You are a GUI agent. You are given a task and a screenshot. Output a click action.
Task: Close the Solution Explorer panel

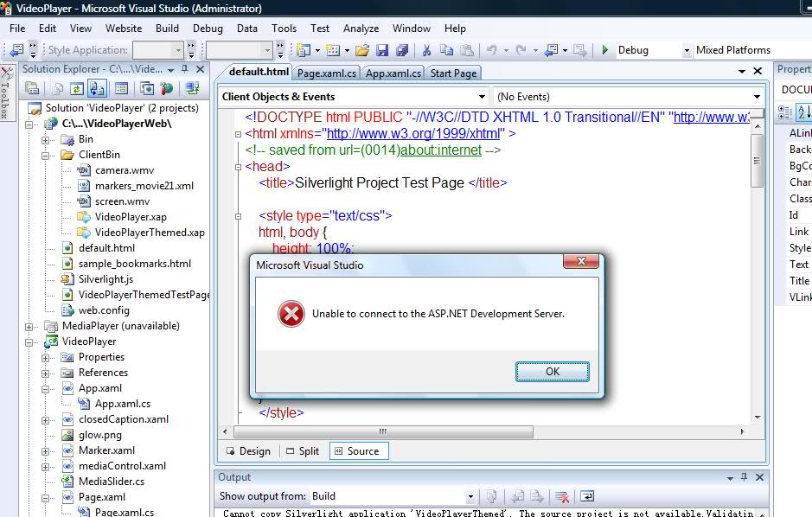201,69
